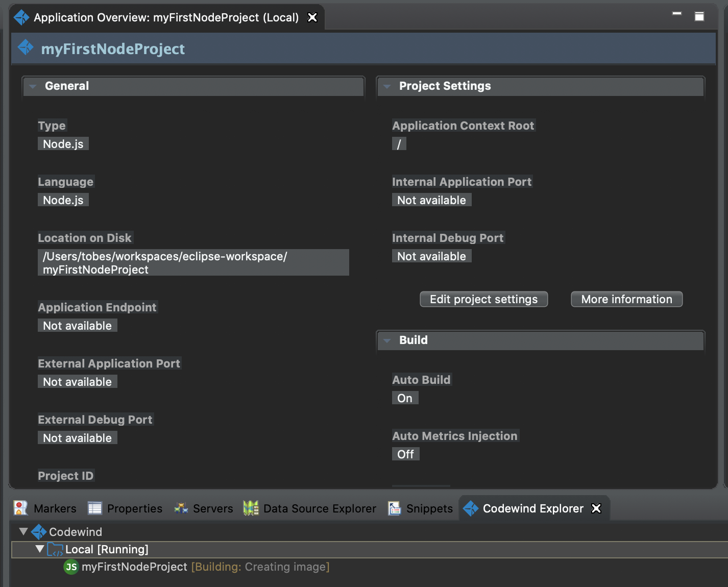
Task: Click the myFirstNodeProject page heading
Action: [x=113, y=48]
